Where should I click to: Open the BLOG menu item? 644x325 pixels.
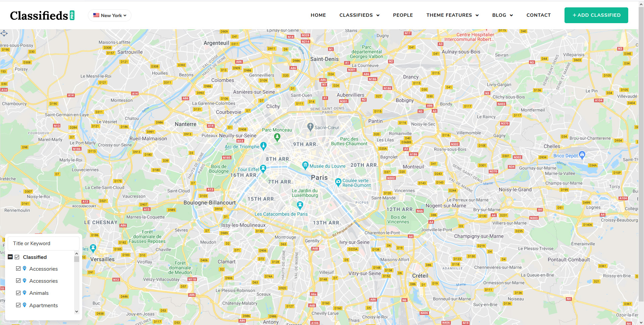coord(499,15)
